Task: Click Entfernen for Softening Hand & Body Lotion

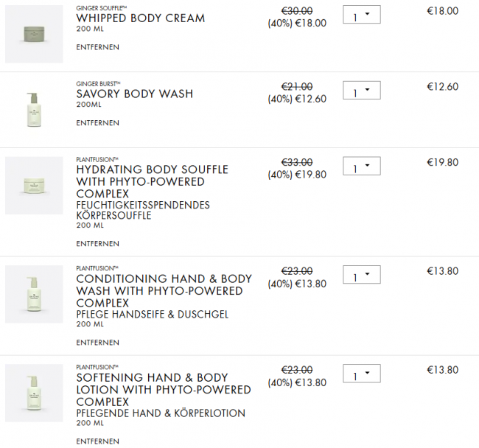Action: pyautogui.click(x=97, y=441)
